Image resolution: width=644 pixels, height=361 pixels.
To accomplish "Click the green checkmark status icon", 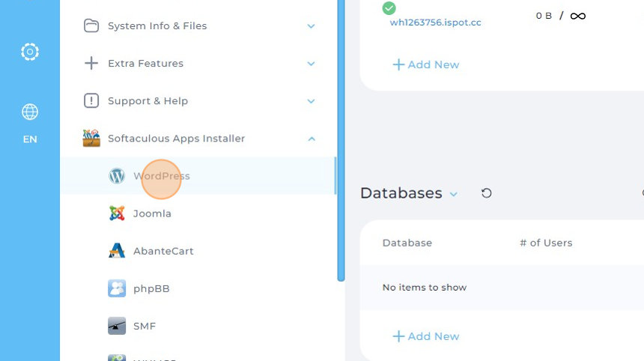I will point(389,7).
